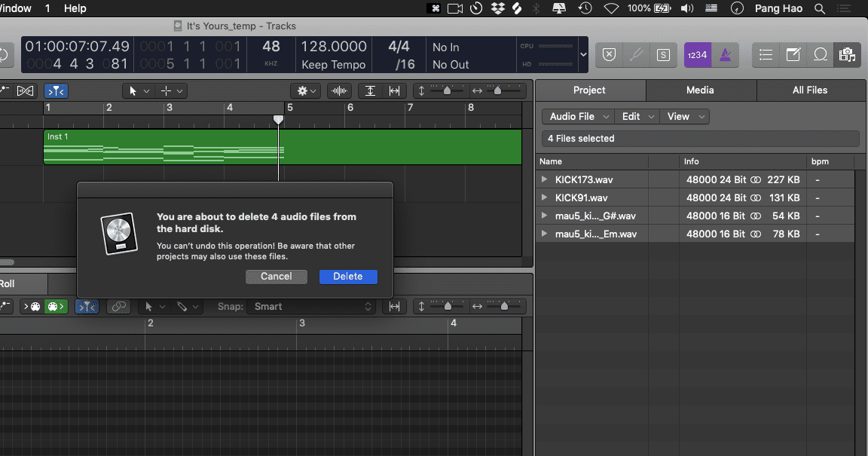Click the playhead marker in Tracks ruler

[279, 119]
